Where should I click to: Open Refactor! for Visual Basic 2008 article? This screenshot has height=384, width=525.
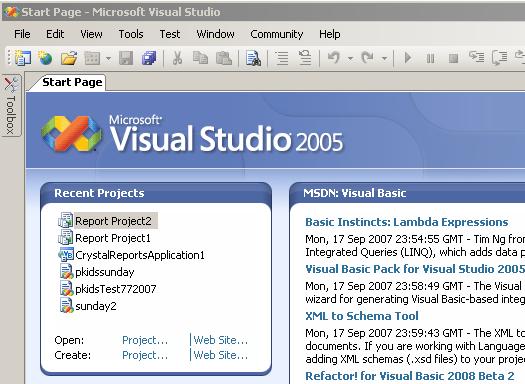410,376
